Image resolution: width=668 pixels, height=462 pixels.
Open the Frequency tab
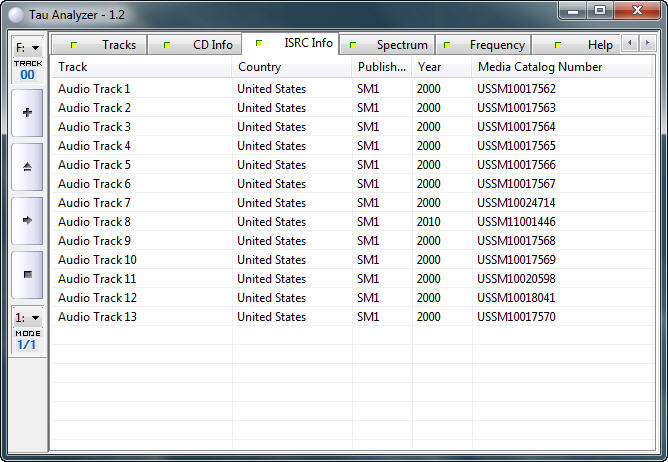[486, 45]
